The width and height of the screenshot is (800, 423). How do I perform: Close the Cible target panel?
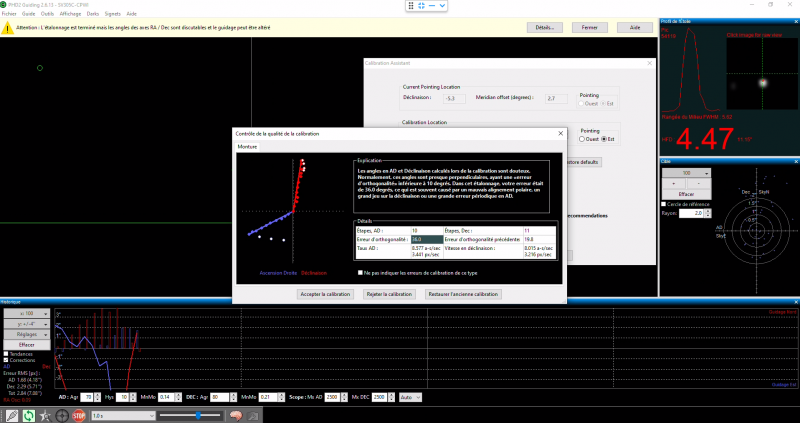pos(796,161)
